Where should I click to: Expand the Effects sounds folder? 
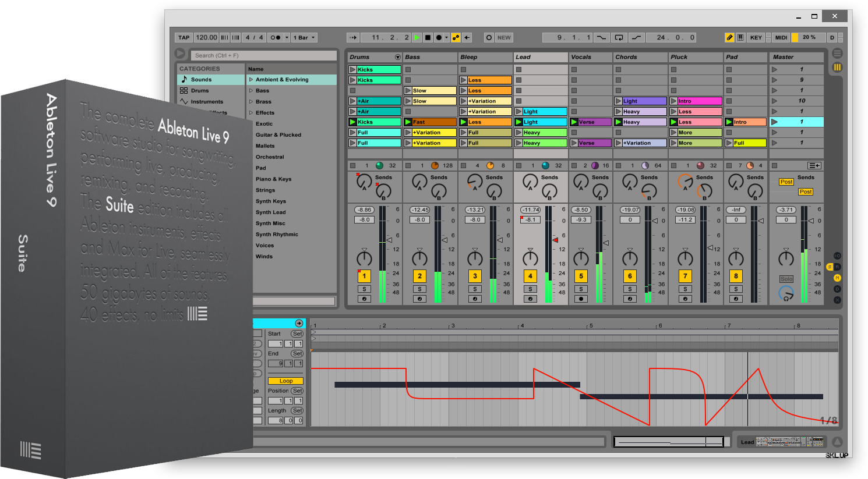[x=251, y=113]
